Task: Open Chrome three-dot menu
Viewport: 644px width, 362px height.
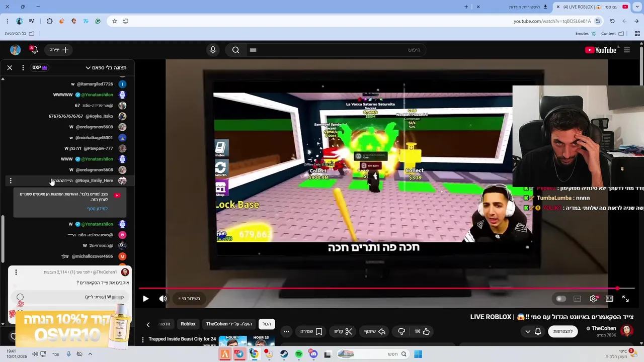Action: point(7,21)
